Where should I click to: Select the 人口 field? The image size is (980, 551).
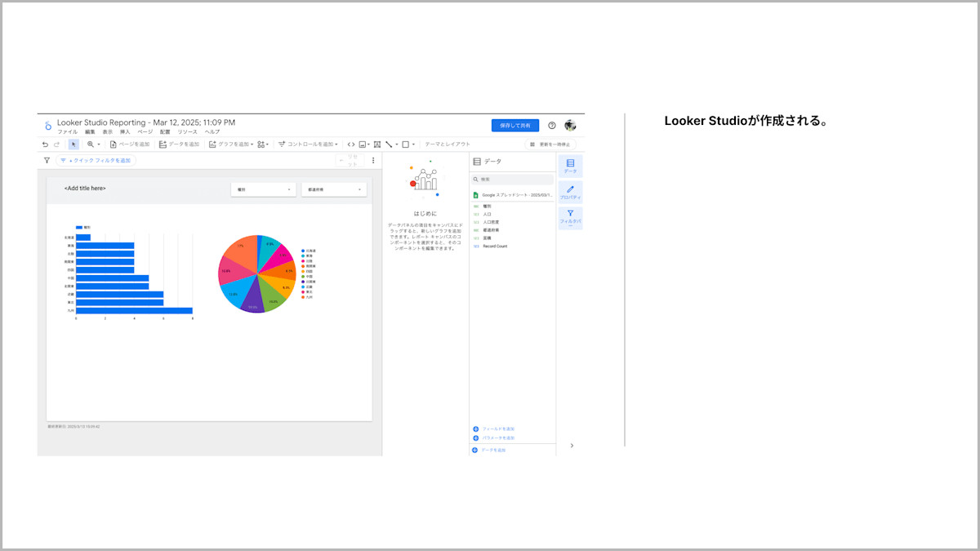pos(487,214)
